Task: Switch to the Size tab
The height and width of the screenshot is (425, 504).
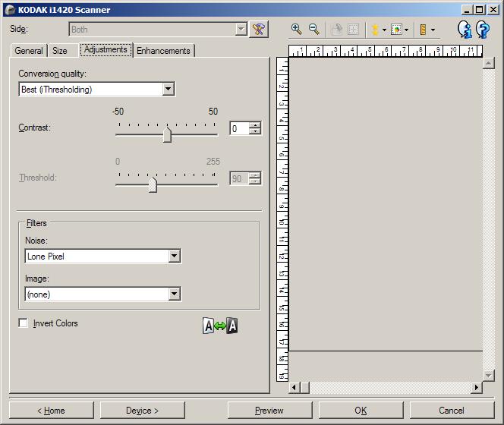Action: (x=60, y=51)
